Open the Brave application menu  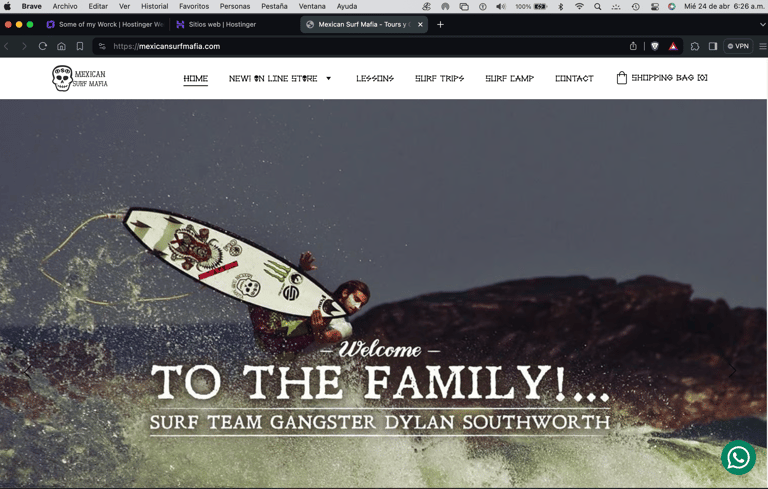(31, 6)
